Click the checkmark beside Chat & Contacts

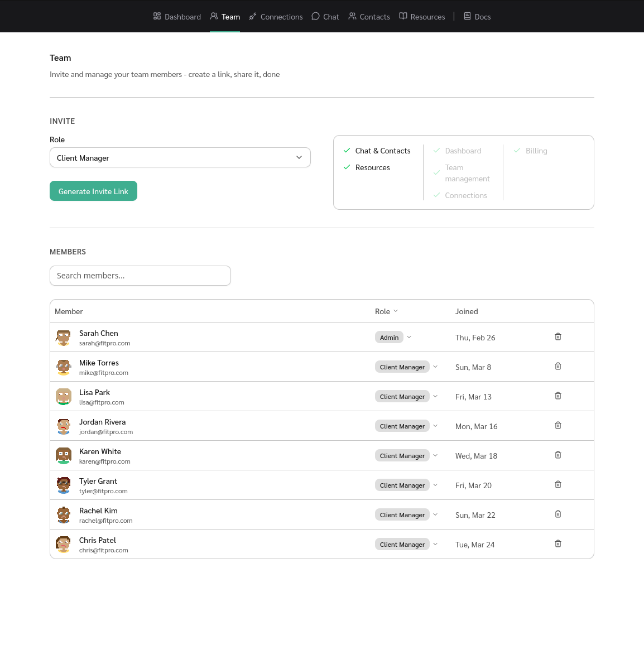(347, 150)
